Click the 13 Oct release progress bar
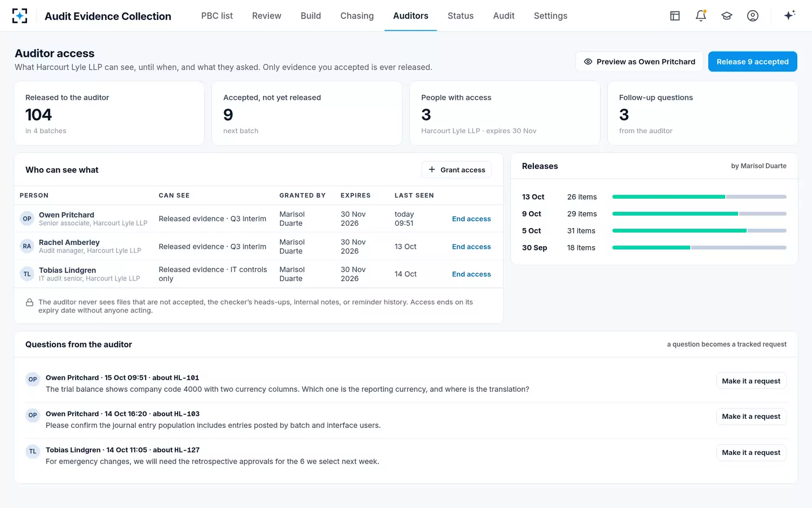Image resolution: width=812 pixels, height=508 pixels. click(x=699, y=197)
